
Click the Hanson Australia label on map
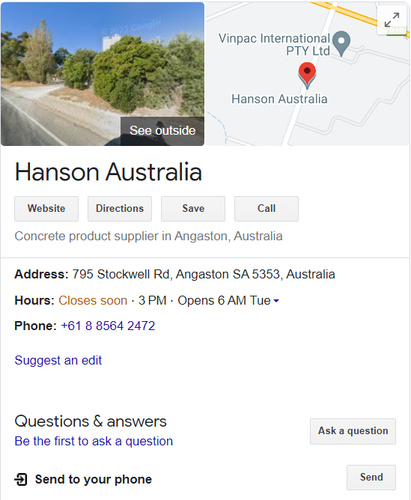(279, 99)
